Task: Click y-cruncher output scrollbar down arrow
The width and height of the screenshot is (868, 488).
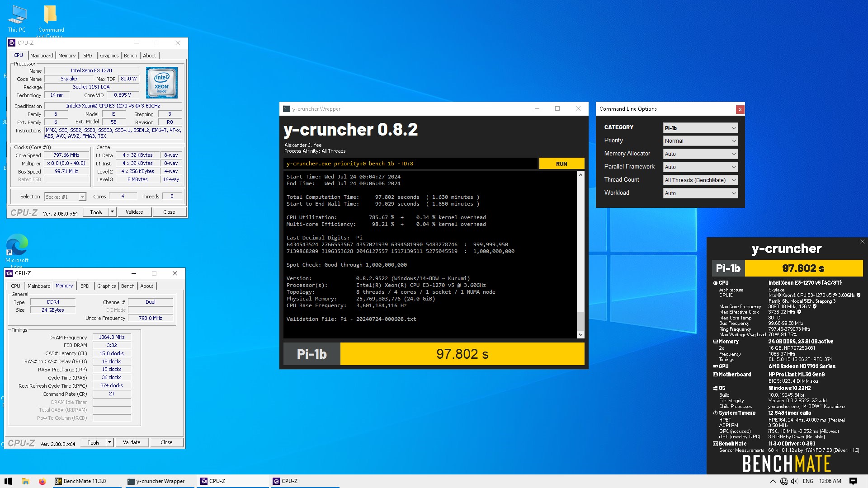Action: tap(580, 335)
